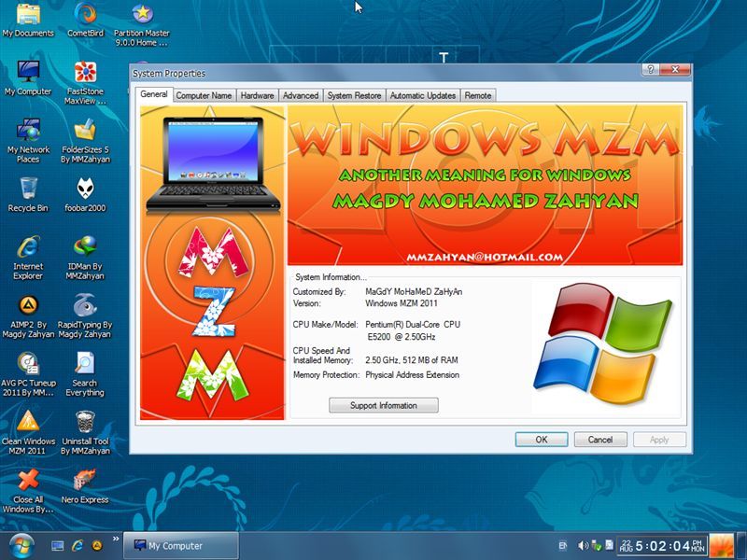This screenshot has height=560, width=747.
Task: Click the Windows MZM banner image
Action: point(485,185)
